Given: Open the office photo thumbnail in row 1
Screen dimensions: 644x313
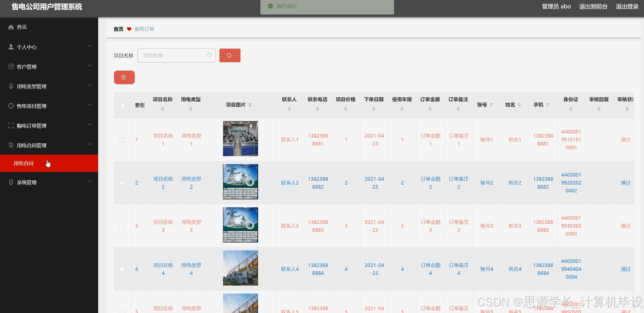Looking at the screenshot, I should click(240, 139).
